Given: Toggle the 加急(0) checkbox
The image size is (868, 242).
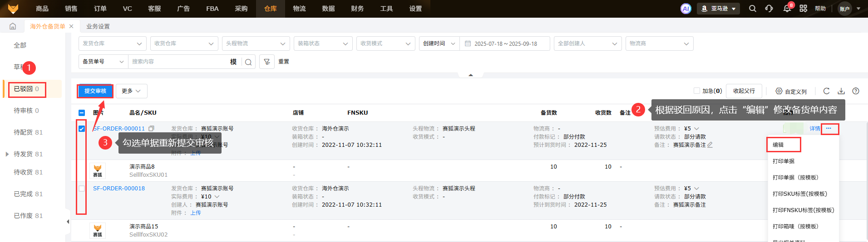Looking at the screenshot, I should tap(697, 91).
